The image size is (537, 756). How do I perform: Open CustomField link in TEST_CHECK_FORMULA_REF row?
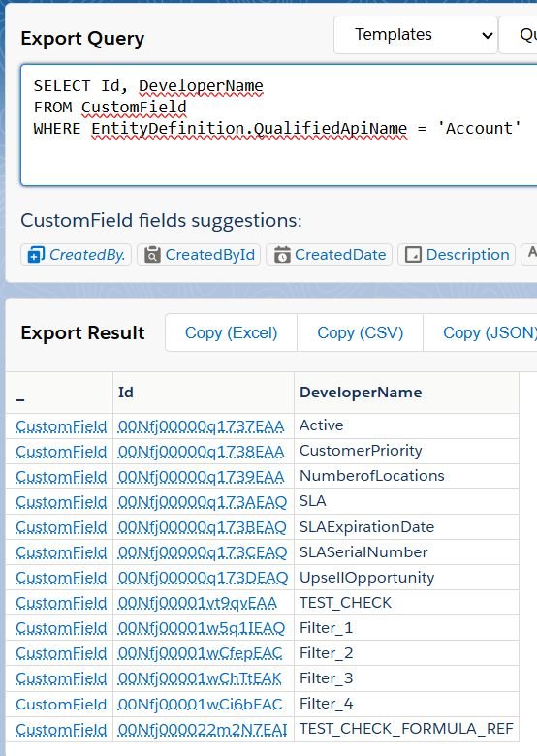61,729
